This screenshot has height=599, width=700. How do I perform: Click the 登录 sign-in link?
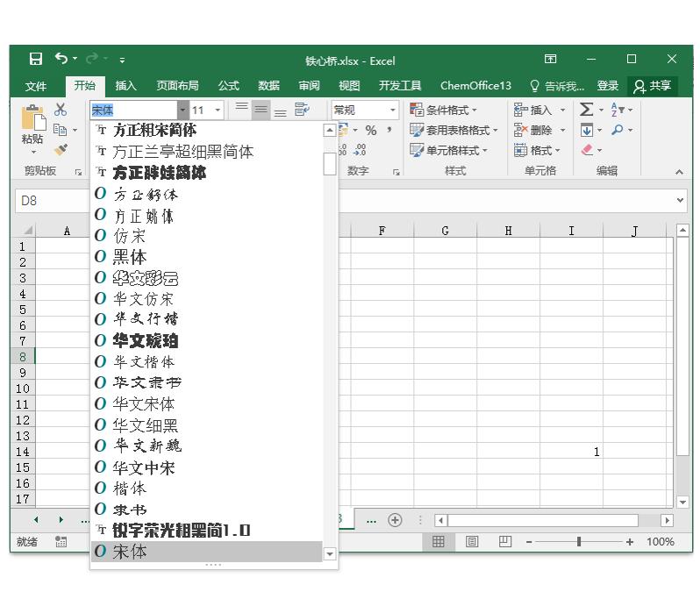[608, 86]
